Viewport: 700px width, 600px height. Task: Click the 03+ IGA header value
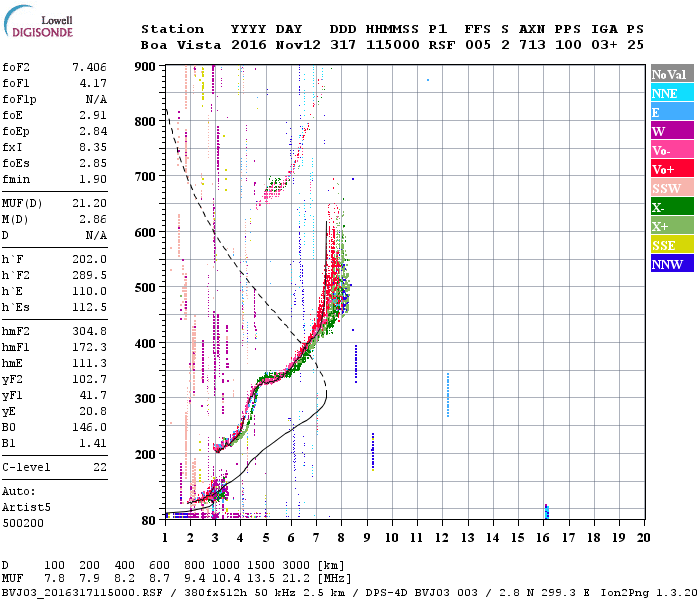[x=604, y=45]
